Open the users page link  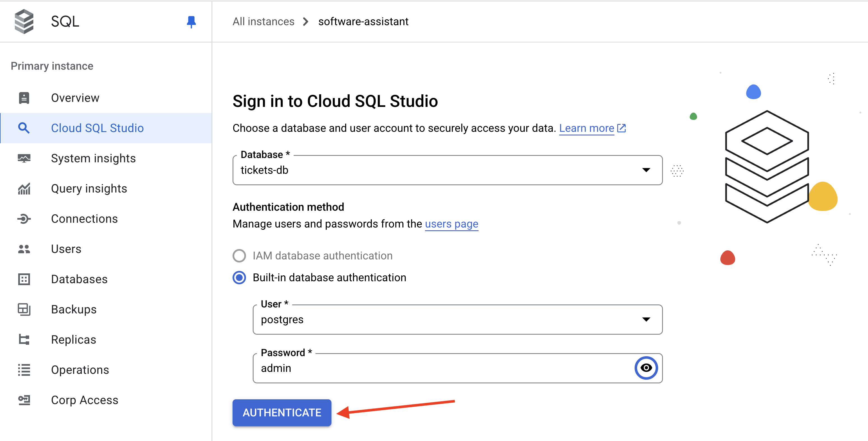point(452,224)
